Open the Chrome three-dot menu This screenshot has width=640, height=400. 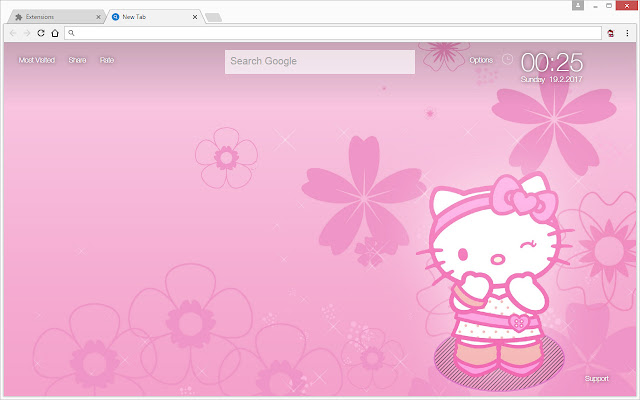click(x=627, y=33)
